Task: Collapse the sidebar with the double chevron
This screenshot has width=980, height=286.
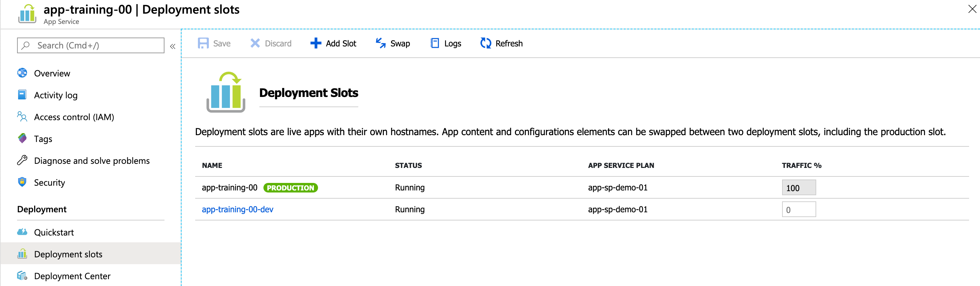Action: tap(173, 46)
